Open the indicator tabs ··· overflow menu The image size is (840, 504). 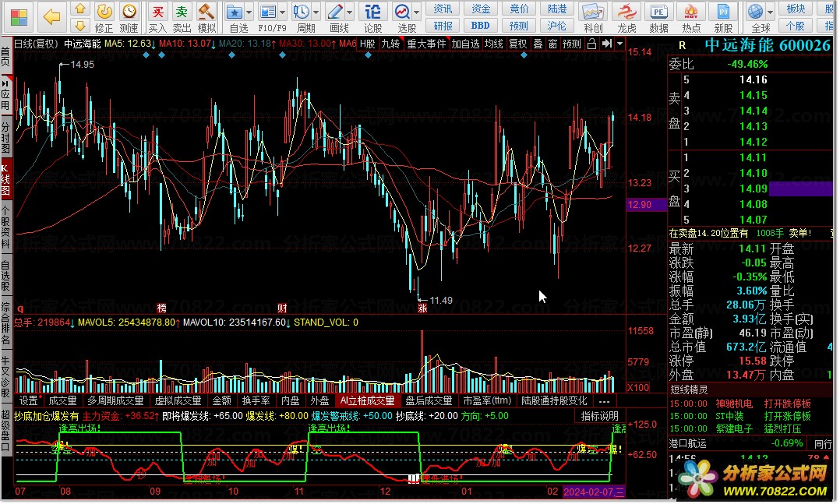click(605, 401)
